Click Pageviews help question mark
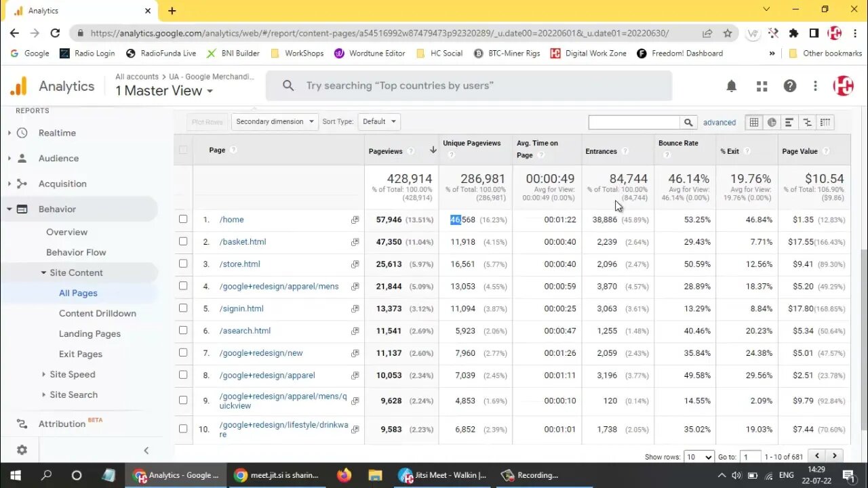 pos(410,151)
